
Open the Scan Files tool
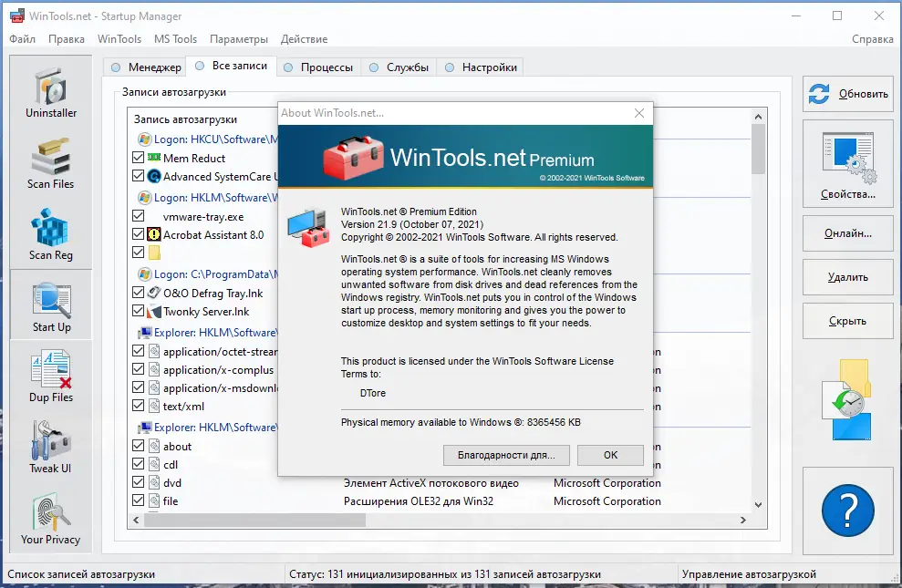pos(51,164)
